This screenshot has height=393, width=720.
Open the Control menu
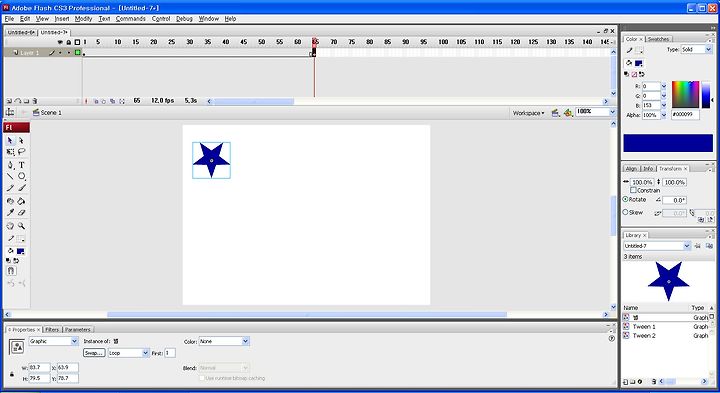[161, 19]
